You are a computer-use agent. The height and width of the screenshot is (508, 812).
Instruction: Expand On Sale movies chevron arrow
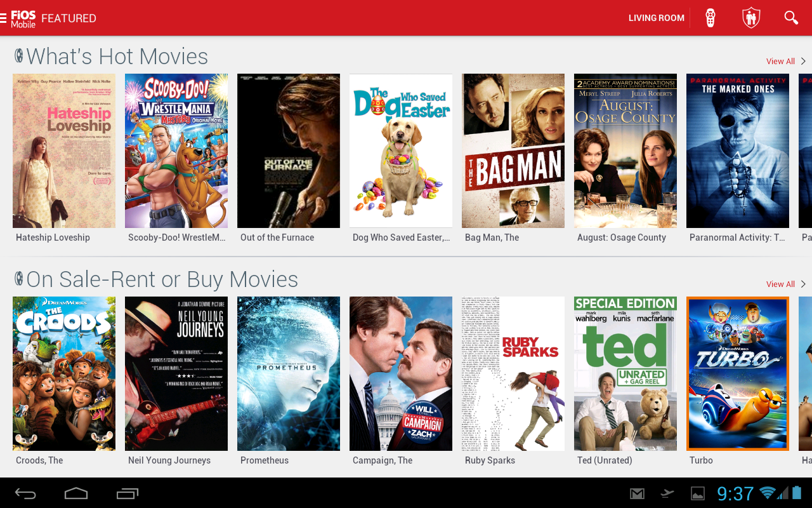coord(803,284)
